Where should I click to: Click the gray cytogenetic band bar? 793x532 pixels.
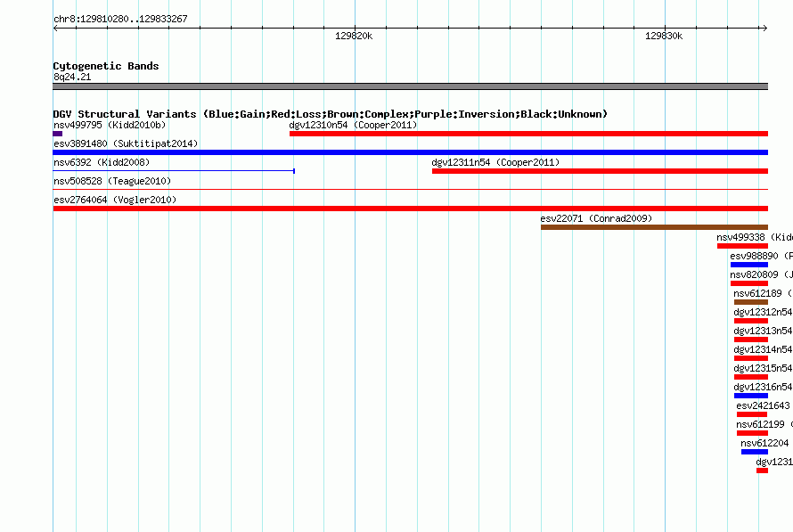410,86
